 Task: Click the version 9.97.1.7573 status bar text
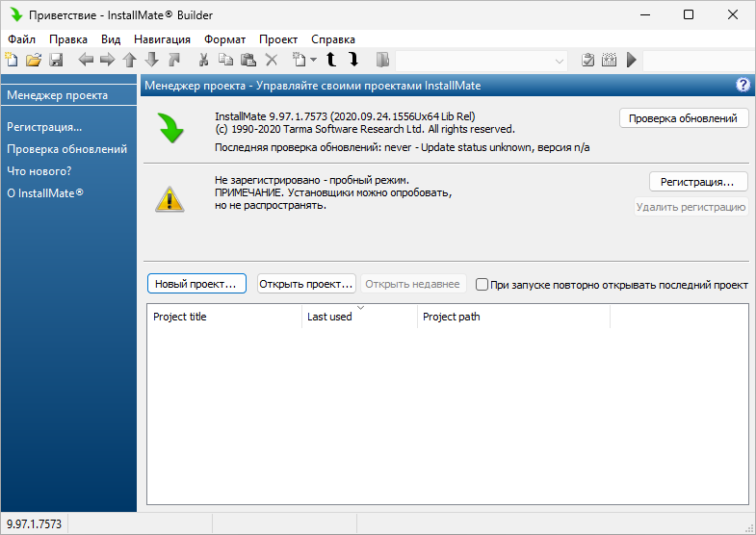35,523
